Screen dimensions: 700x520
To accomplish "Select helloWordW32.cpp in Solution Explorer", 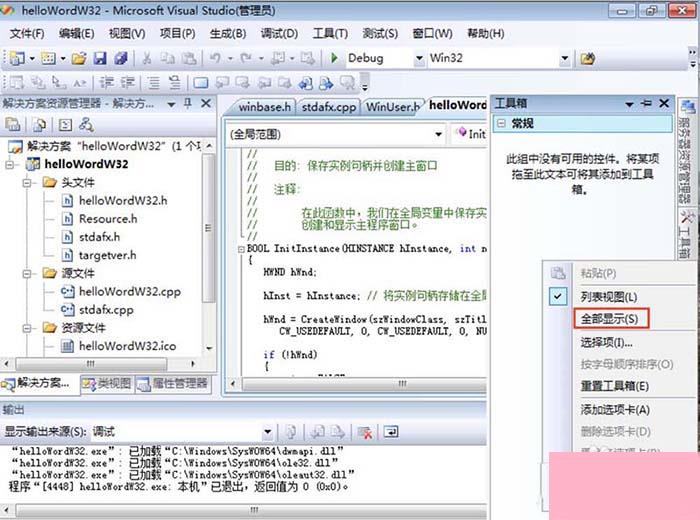I will click(x=129, y=291).
